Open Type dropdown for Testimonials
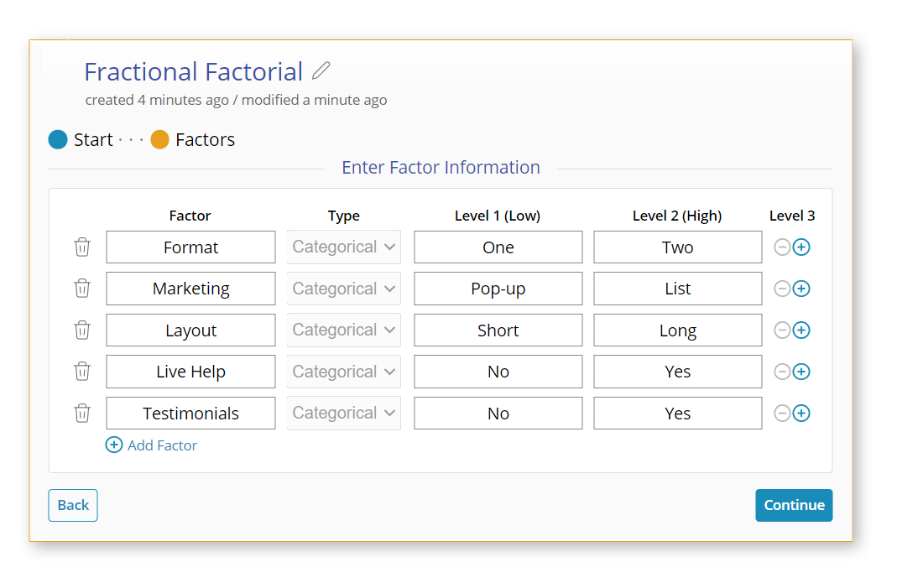This screenshot has height=588, width=897. 344,414
